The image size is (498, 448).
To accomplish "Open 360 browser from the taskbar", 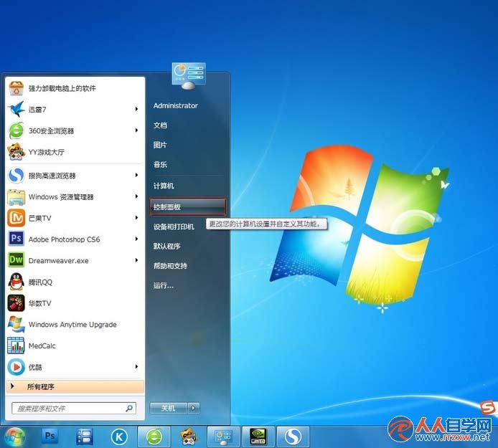I will coord(154,437).
